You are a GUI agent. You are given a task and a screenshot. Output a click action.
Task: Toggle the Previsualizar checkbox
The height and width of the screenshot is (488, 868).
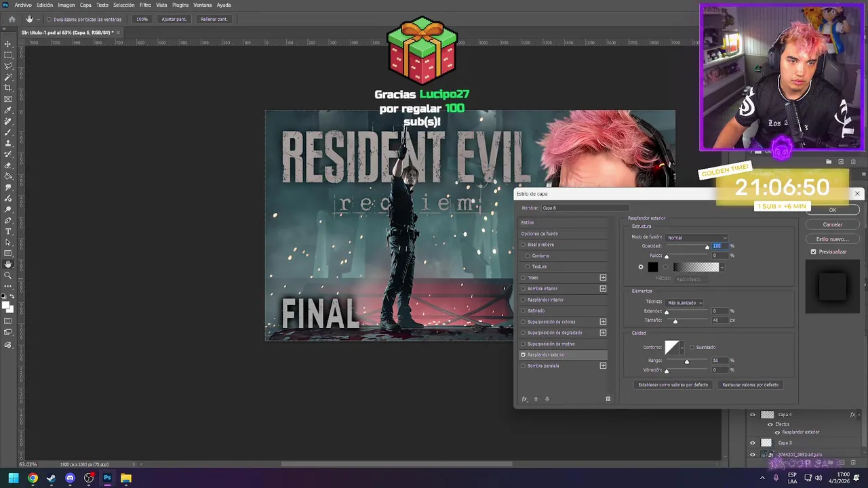pos(814,251)
